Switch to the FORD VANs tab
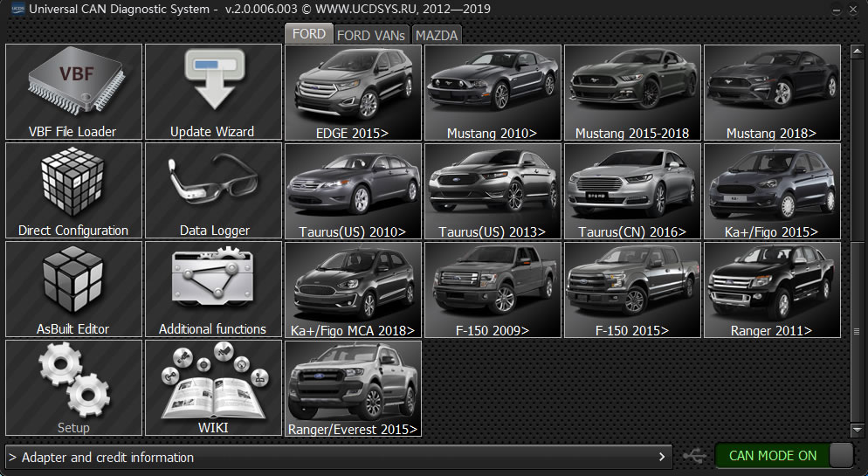 click(371, 35)
